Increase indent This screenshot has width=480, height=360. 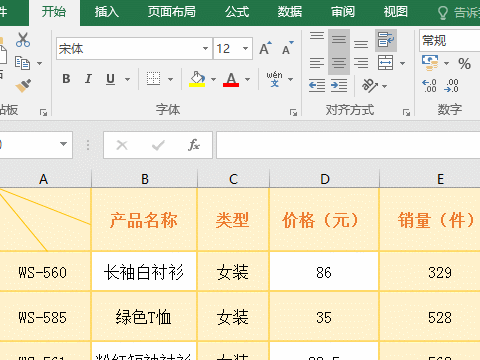pos(339,86)
